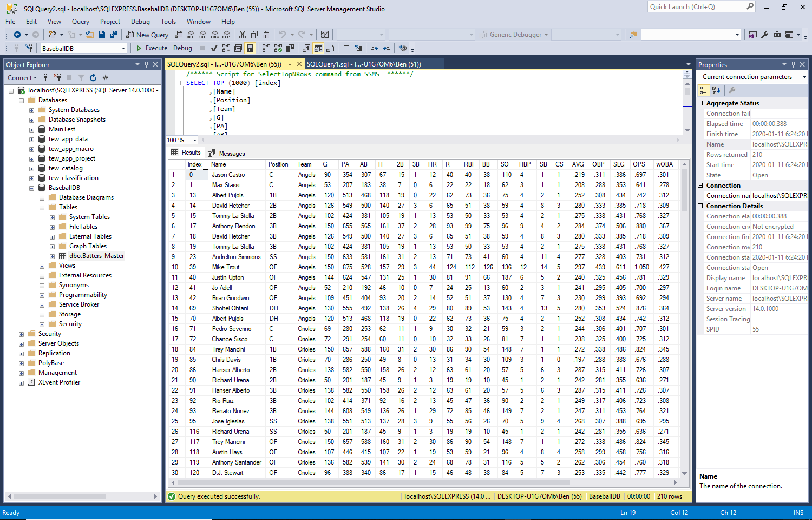Open the editor zoom 100 % dropdown
This screenshot has width=812, height=520.
[195, 140]
